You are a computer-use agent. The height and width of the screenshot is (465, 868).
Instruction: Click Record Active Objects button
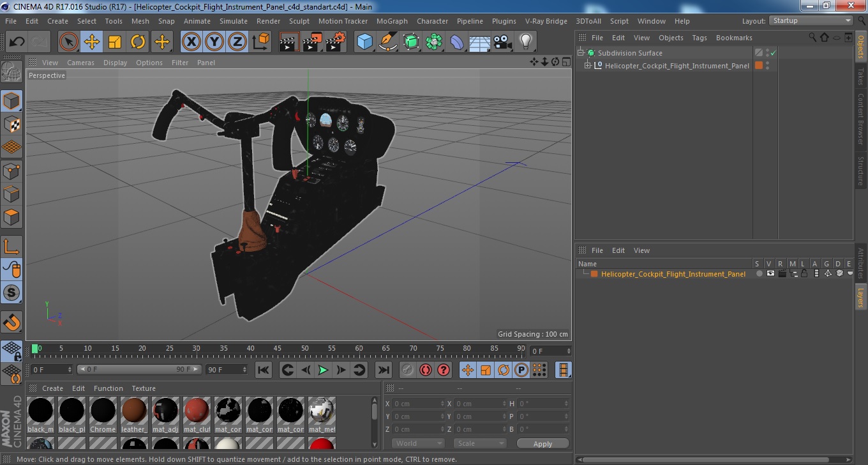coord(408,370)
